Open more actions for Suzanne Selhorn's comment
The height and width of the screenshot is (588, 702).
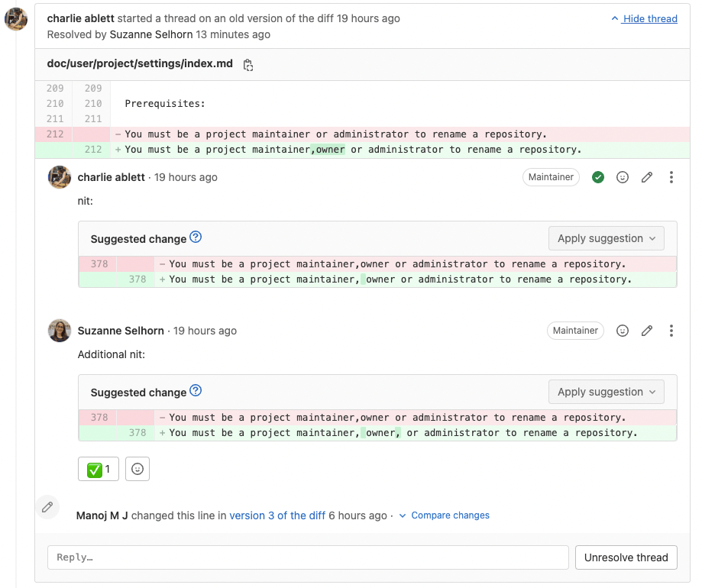click(x=671, y=331)
